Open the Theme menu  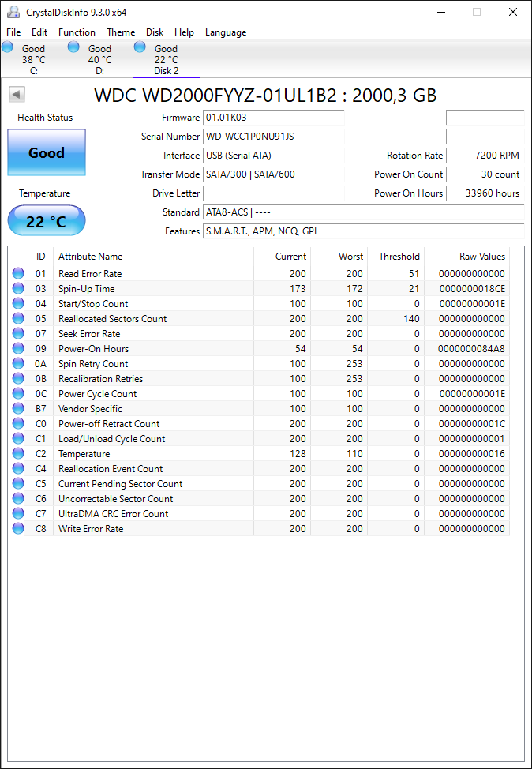(x=121, y=32)
